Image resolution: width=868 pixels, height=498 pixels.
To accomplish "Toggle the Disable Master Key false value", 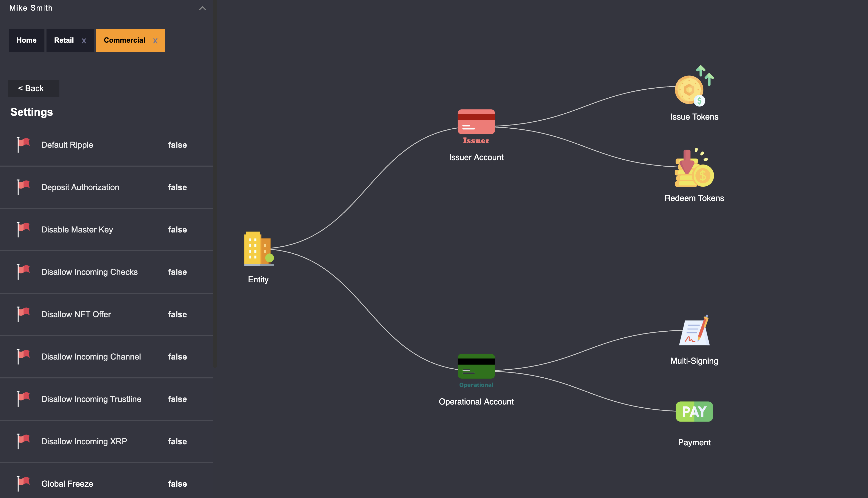I will pyautogui.click(x=177, y=230).
